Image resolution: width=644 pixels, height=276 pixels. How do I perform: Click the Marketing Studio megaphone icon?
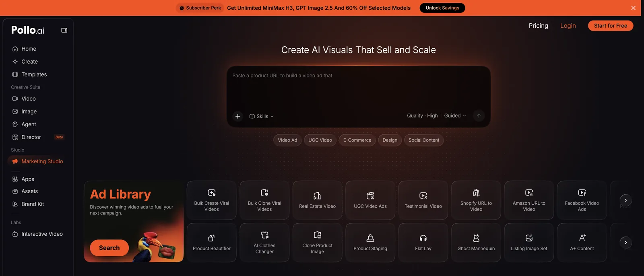pyautogui.click(x=15, y=161)
